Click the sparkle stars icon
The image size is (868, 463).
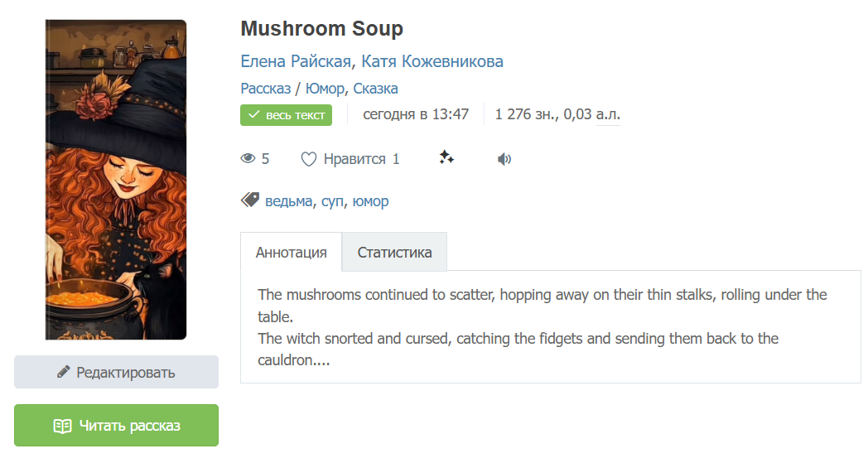coord(446,158)
